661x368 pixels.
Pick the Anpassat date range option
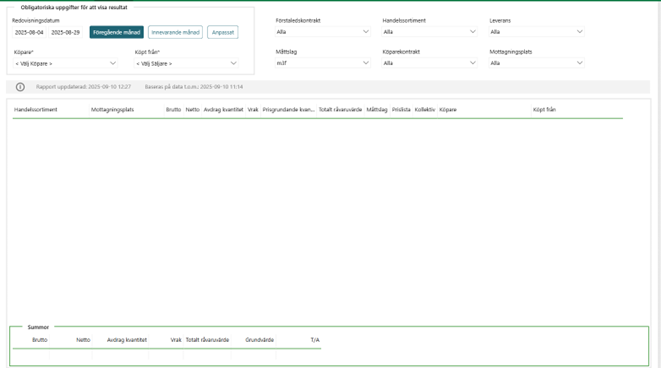tap(223, 32)
